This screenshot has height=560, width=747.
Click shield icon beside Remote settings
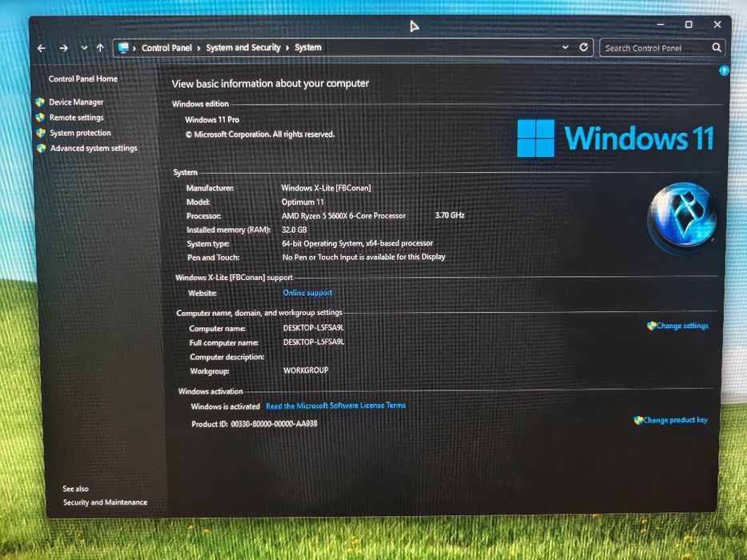pos(41,117)
